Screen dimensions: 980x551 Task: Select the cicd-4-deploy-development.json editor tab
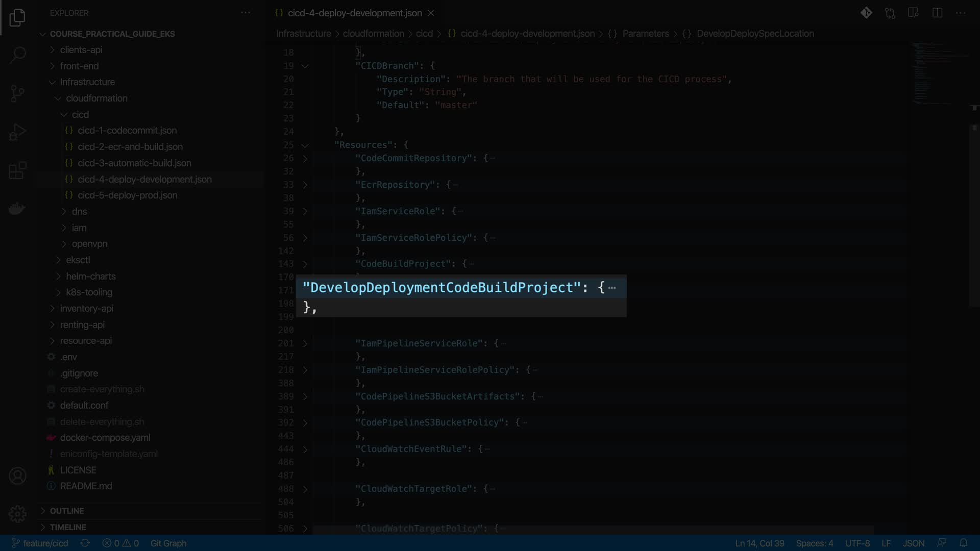click(x=354, y=13)
